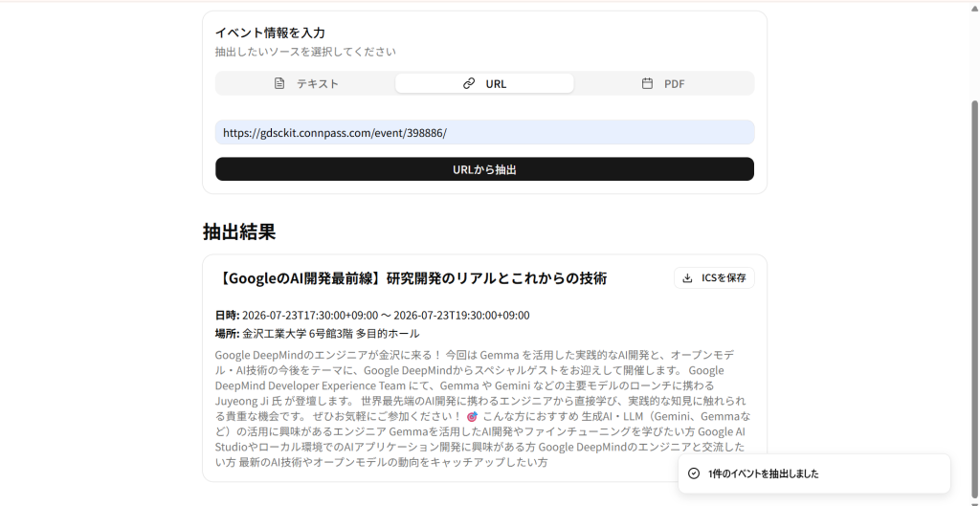Viewport: 980px width, 506px height.
Task: Click the event title 【GoogleのAI開発最前線】
Action: pos(411,278)
